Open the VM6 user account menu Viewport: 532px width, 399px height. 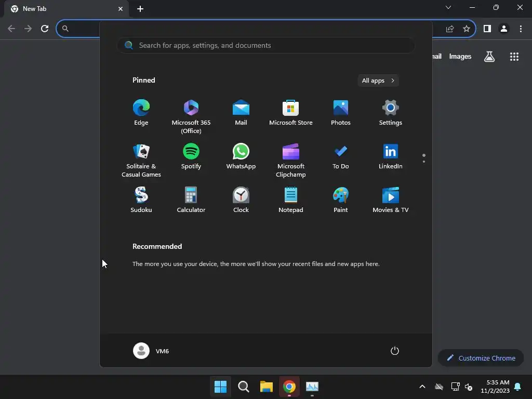click(151, 351)
